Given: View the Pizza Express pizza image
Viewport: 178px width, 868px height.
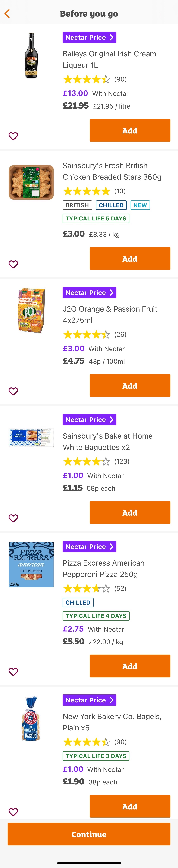Looking at the screenshot, I should coord(31,564).
